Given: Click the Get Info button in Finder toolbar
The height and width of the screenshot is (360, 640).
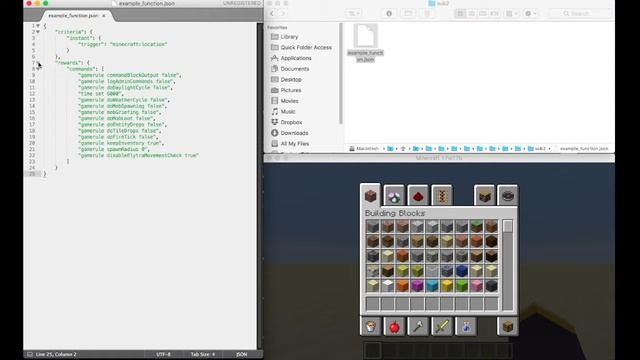Looking at the screenshot, I should click(389, 13).
